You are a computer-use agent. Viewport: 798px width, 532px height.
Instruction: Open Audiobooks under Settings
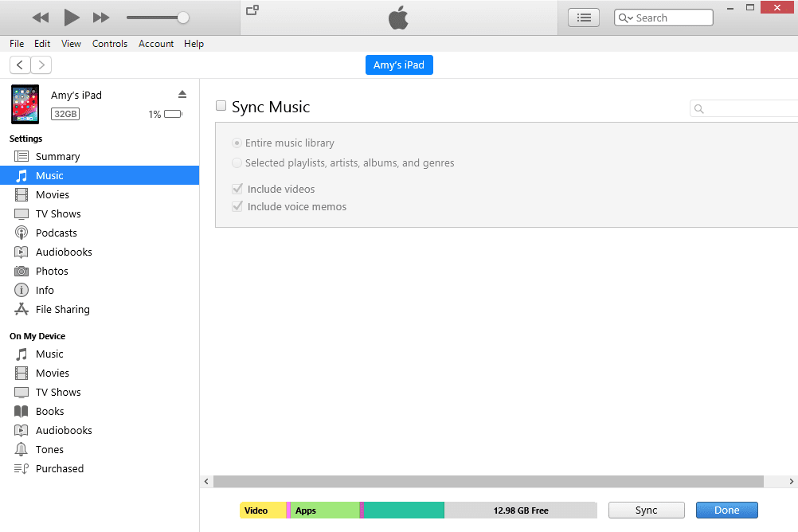point(100,252)
